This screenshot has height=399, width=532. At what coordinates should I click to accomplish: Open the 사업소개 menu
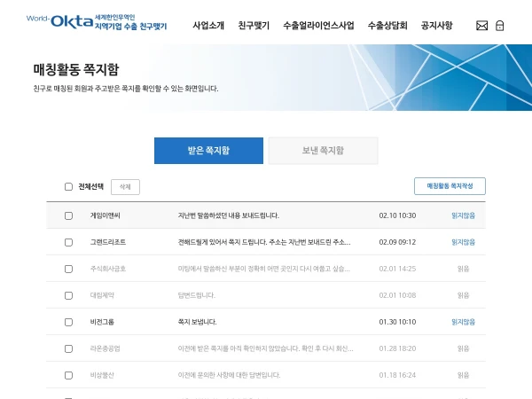[208, 26]
